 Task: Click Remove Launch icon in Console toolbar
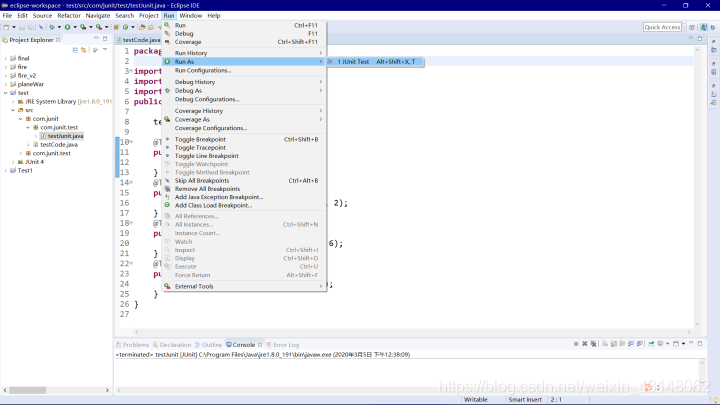(x=585, y=343)
